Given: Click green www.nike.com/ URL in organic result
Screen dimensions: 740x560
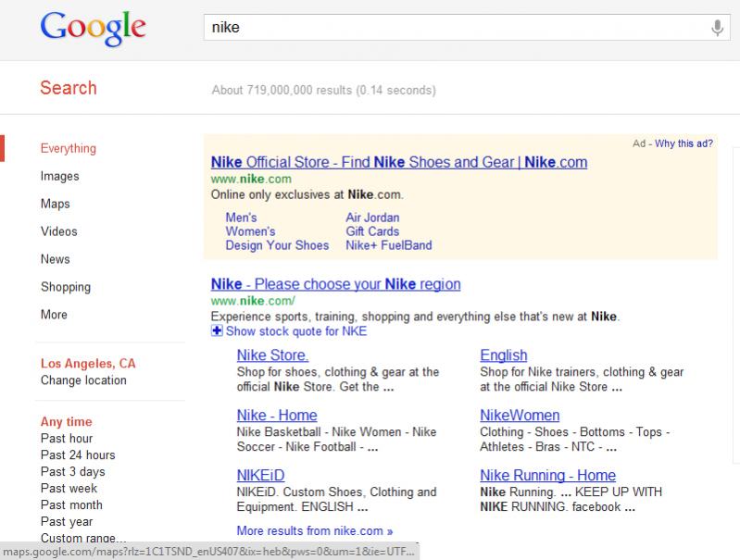Looking at the screenshot, I should tap(253, 301).
